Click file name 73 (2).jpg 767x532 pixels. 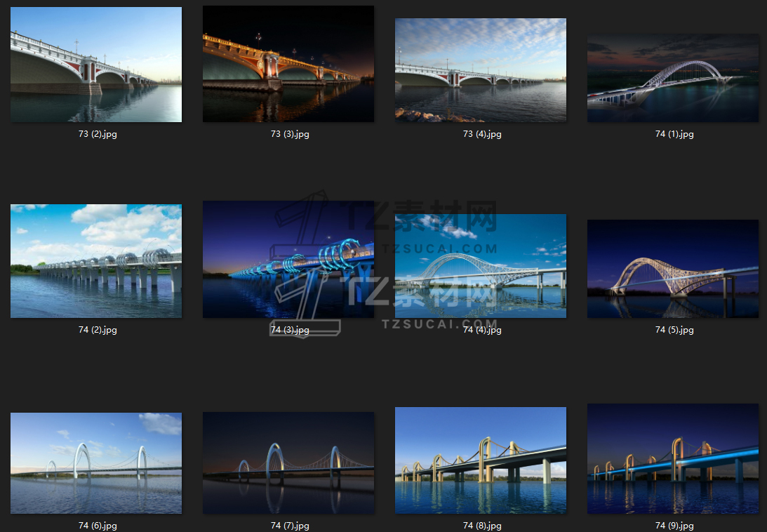click(x=98, y=134)
